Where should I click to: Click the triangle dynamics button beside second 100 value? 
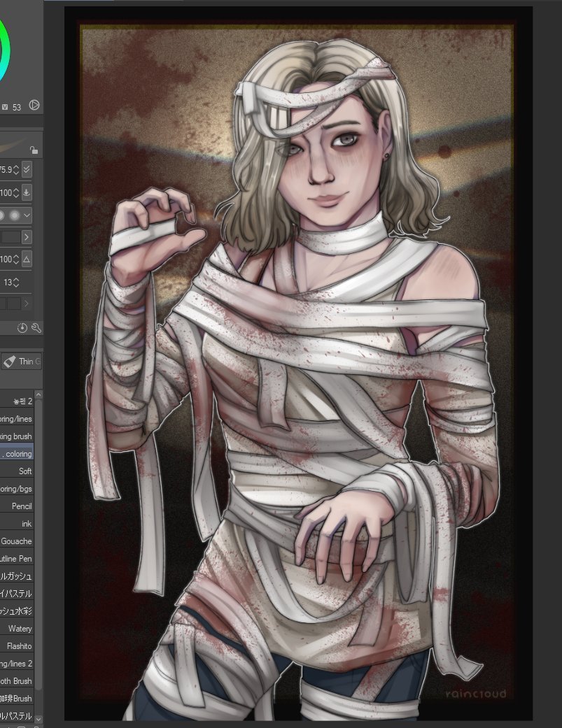[x=27, y=259]
